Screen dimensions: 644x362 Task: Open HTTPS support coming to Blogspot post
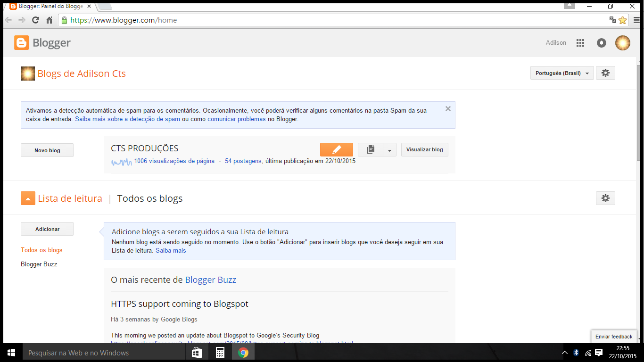coord(180,304)
